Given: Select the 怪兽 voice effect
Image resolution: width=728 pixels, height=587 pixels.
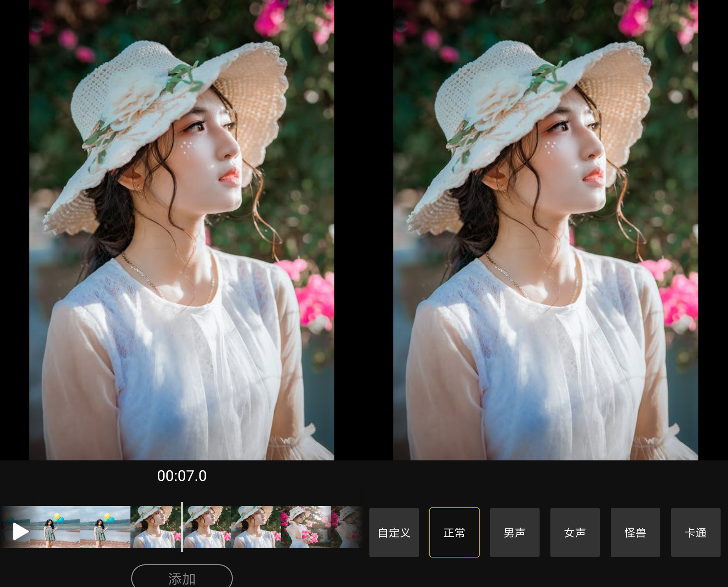Looking at the screenshot, I should tap(635, 532).
